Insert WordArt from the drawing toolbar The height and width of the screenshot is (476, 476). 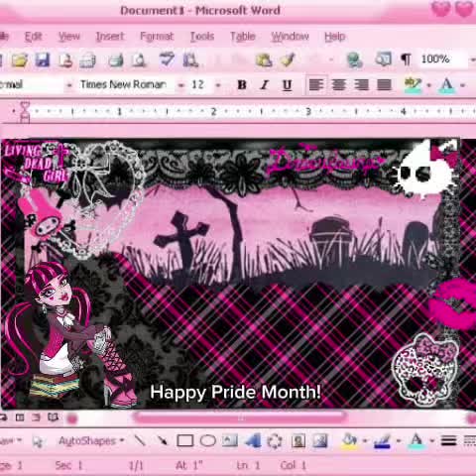(x=253, y=440)
